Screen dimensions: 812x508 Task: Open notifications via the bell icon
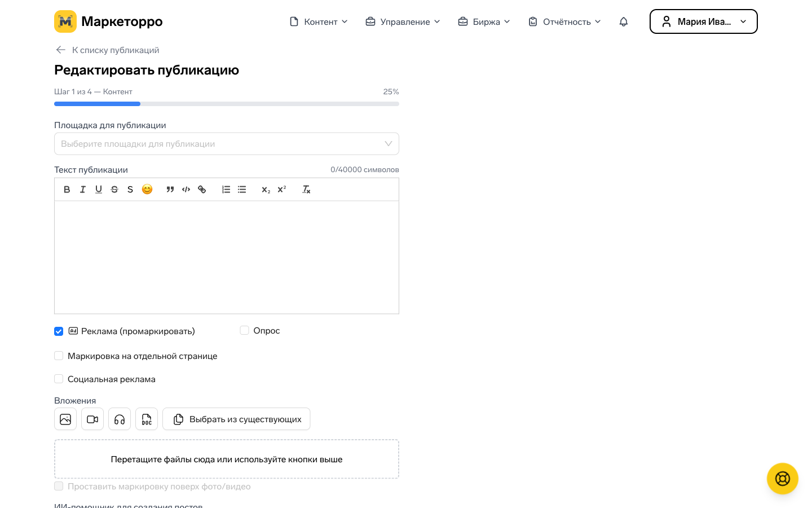point(624,22)
